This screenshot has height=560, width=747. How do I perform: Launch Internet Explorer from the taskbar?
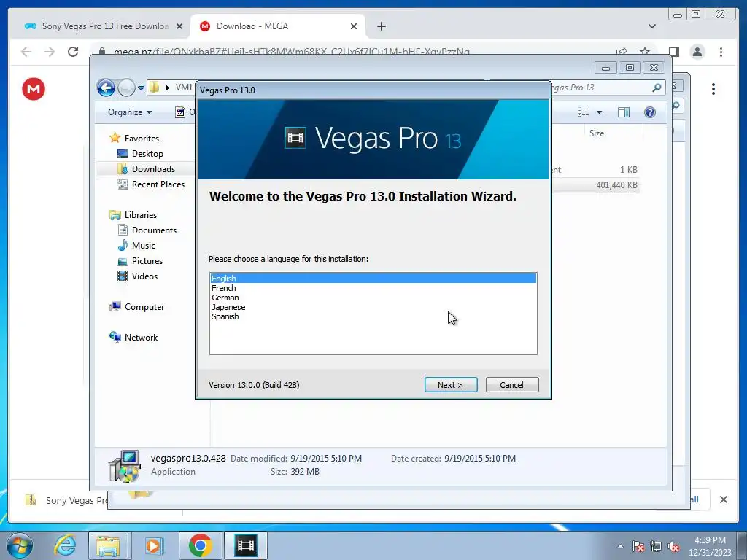(x=65, y=545)
